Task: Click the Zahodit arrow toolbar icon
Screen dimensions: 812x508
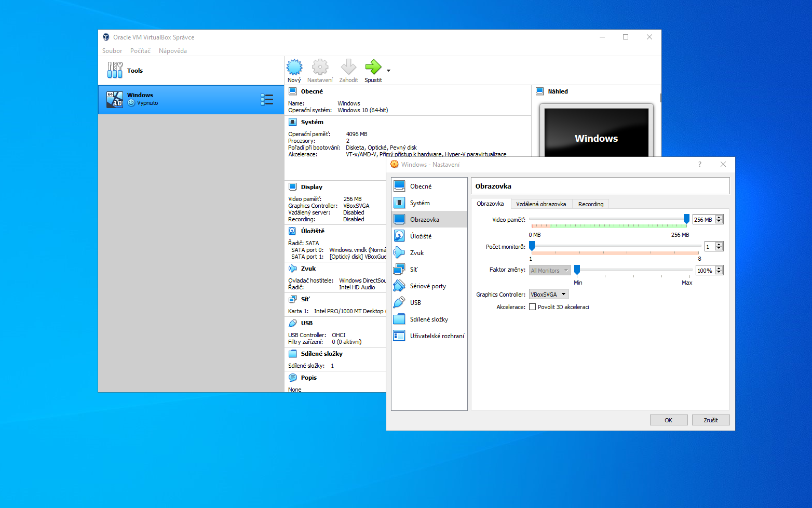Action: coord(348,67)
